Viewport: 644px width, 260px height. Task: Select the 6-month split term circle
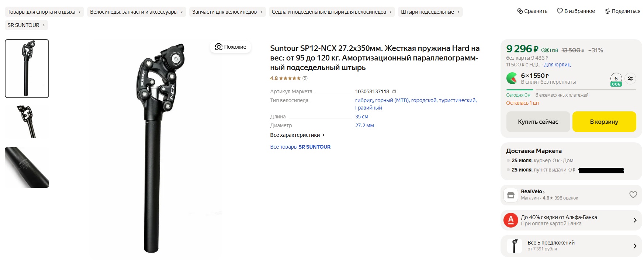coord(616,79)
